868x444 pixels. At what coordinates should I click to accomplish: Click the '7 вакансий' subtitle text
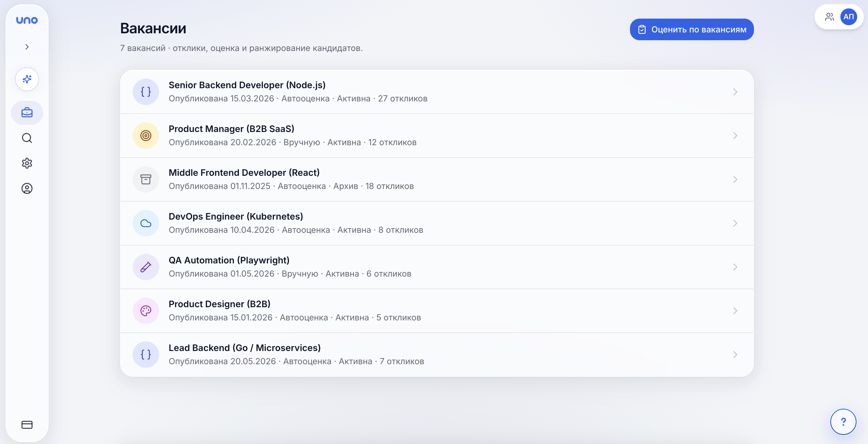click(143, 48)
